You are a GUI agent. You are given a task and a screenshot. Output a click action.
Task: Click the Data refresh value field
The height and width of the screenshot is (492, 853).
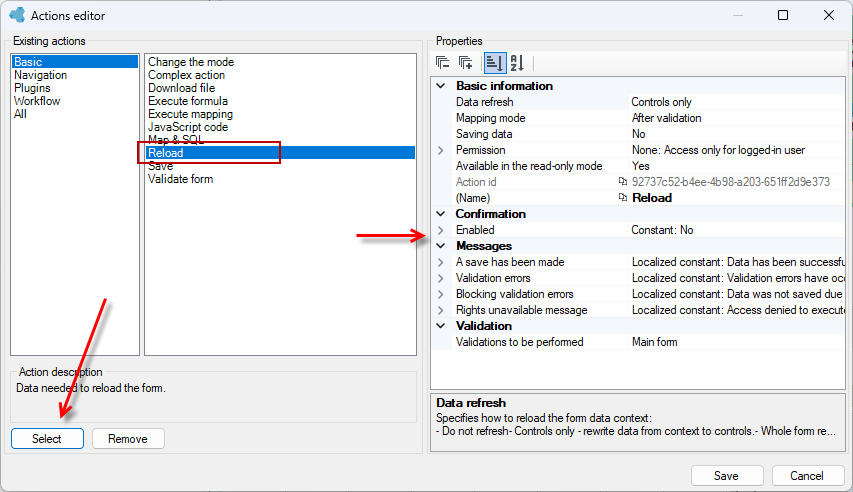point(737,102)
